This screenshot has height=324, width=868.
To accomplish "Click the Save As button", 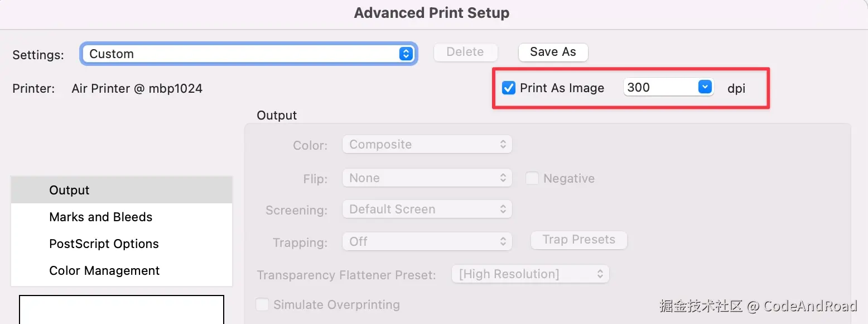I will [553, 52].
